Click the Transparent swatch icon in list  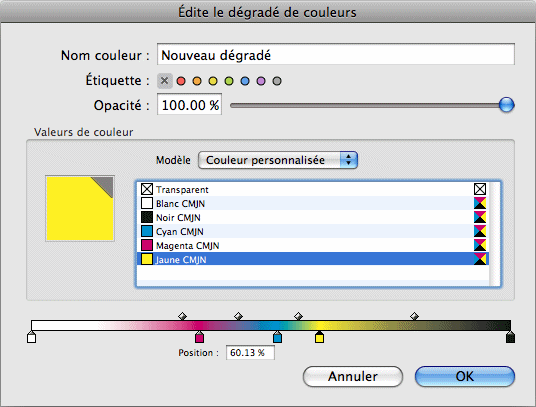coord(147,189)
